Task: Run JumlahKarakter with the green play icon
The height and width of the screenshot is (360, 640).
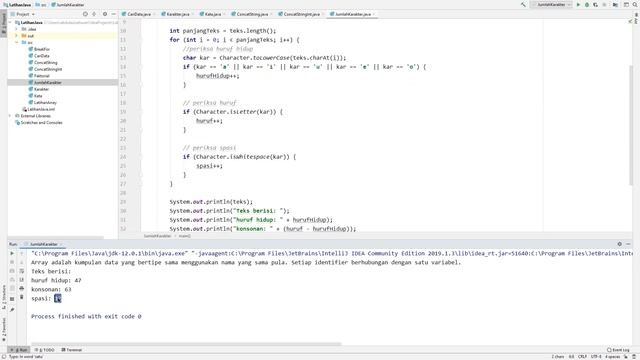Action: (x=578, y=4)
